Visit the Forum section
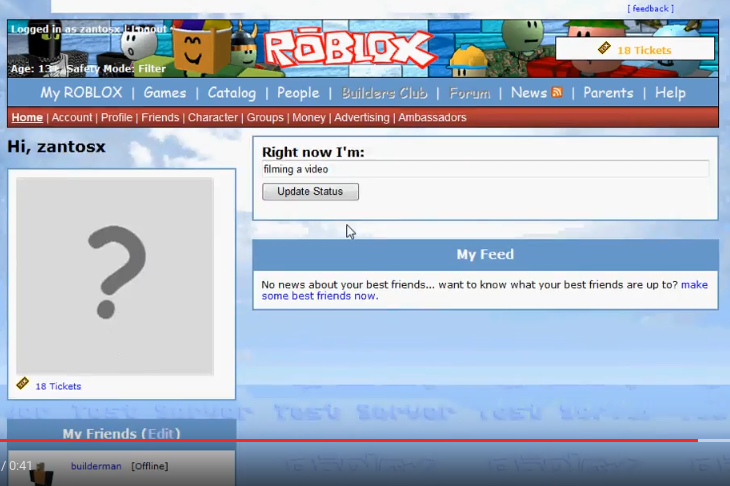The image size is (730, 486). (x=469, y=93)
